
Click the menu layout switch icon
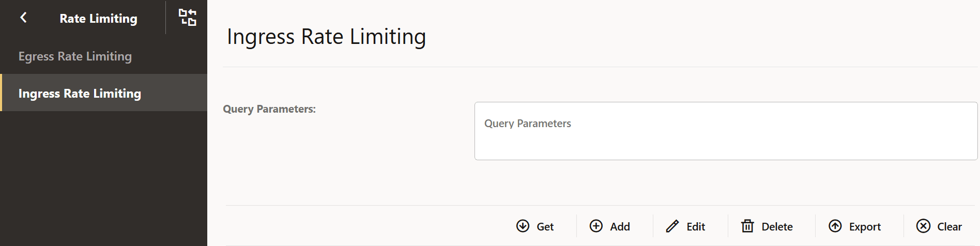coord(188,17)
